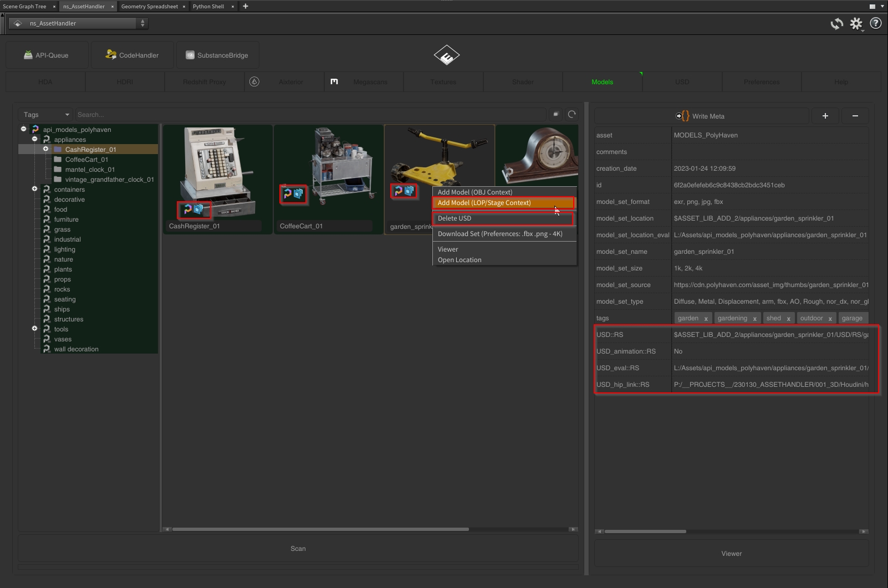Toggle the small square button beside search
This screenshot has width=888, height=588.
pyautogui.click(x=555, y=114)
